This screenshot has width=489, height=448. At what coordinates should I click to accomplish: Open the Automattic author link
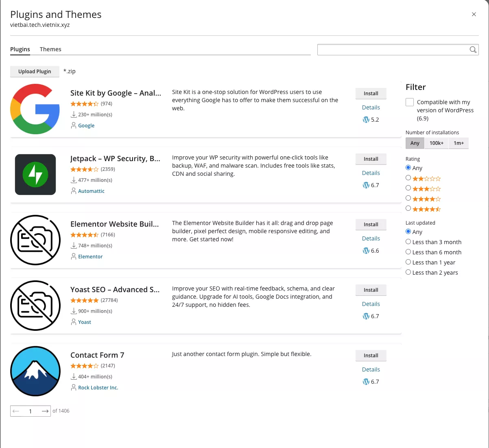click(91, 191)
